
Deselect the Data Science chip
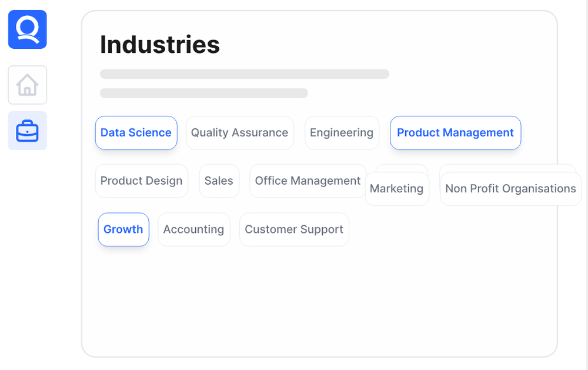click(x=136, y=133)
